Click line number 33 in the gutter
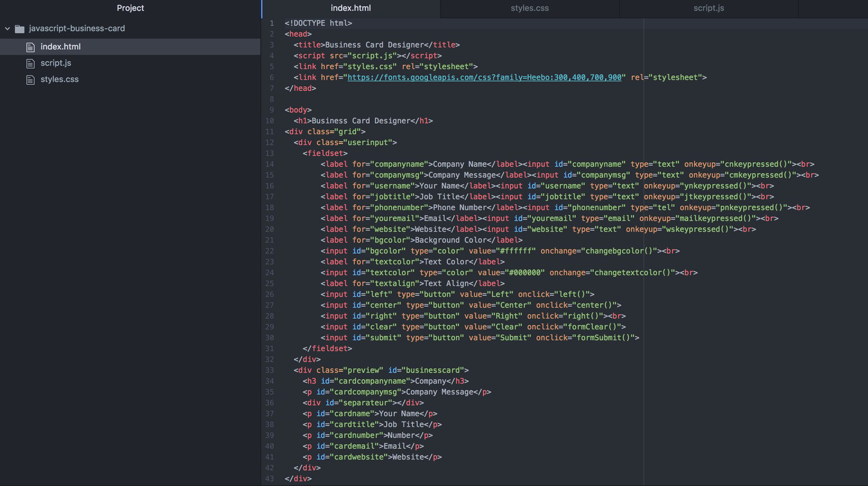Viewport: 868px width, 486px height. [270, 370]
